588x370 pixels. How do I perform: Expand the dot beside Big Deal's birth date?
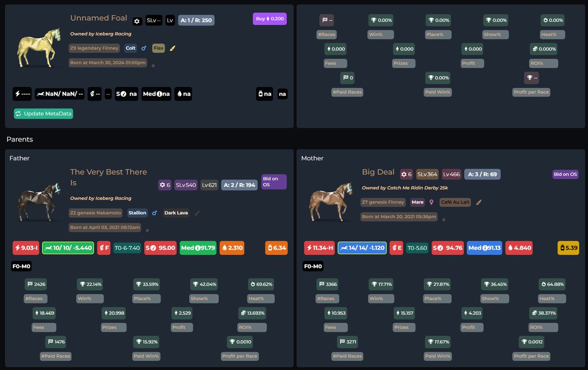[x=443, y=219]
